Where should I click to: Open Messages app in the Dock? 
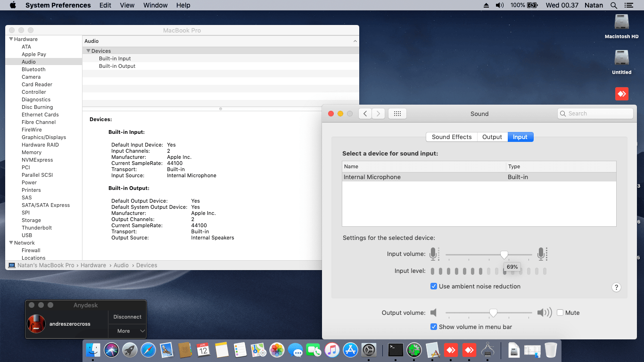pos(295,350)
